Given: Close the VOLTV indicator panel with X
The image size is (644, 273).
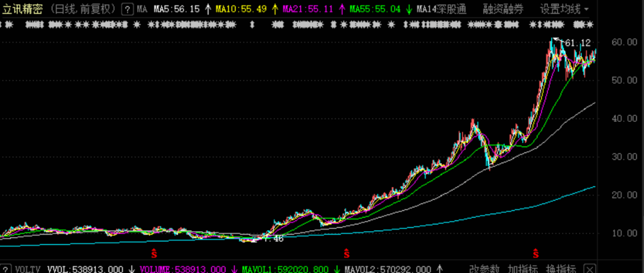Looking at the screenshot, I should click(x=590, y=268).
